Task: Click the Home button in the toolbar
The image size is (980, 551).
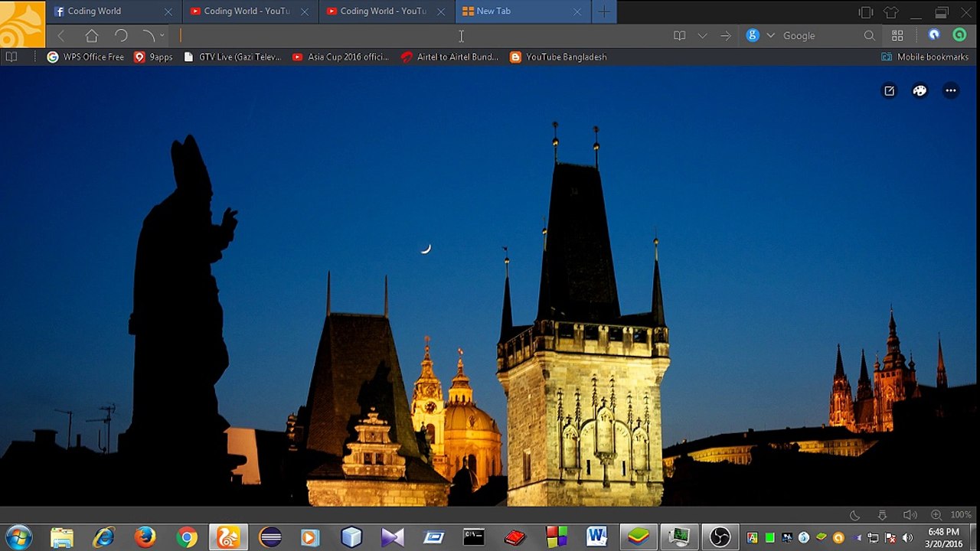Action: tap(92, 35)
